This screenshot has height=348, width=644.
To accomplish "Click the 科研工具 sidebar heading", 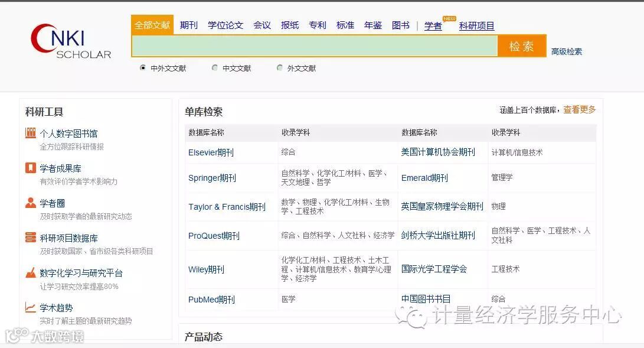I will (44, 112).
